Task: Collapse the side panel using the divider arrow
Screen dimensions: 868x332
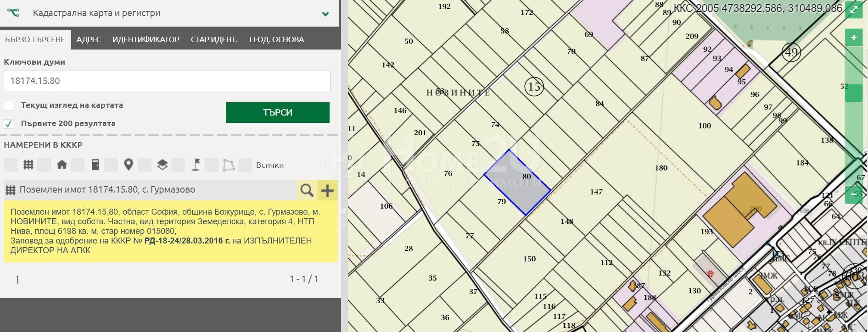Action: tap(344, 211)
